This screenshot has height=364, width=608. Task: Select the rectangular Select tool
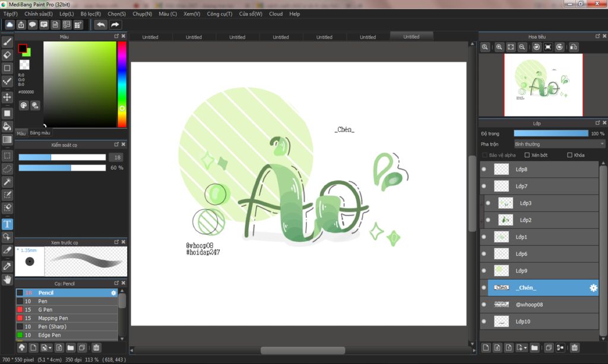[7, 156]
